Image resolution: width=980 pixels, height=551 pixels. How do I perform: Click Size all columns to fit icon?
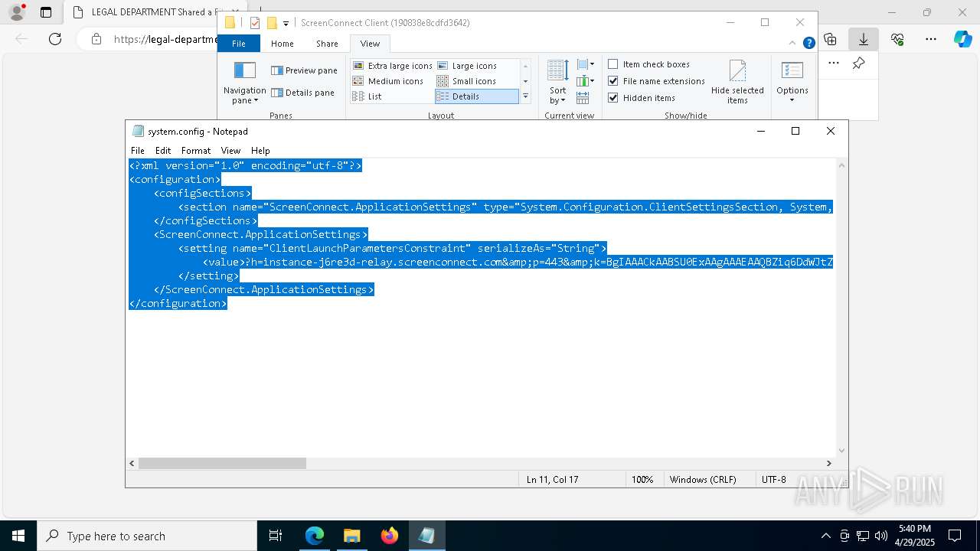583,98
